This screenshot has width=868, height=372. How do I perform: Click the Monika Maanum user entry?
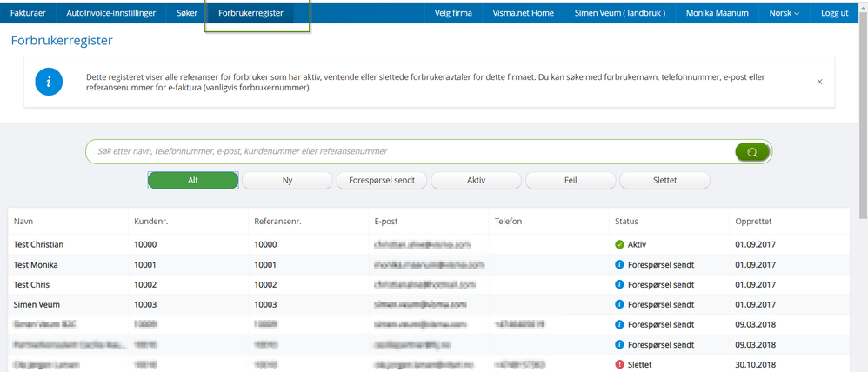click(718, 13)
